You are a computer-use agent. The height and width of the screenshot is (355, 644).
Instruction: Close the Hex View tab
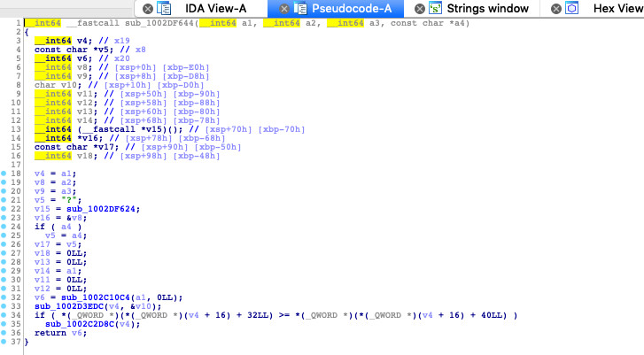click(555, 9)
